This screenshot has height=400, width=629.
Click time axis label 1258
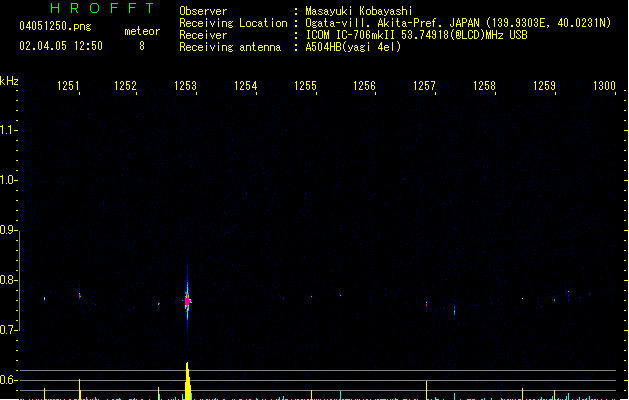tap(484, 86)
